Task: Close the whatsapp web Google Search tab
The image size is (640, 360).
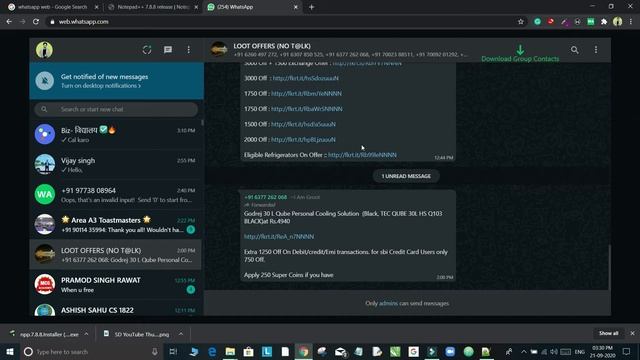Action: (96, 7)
